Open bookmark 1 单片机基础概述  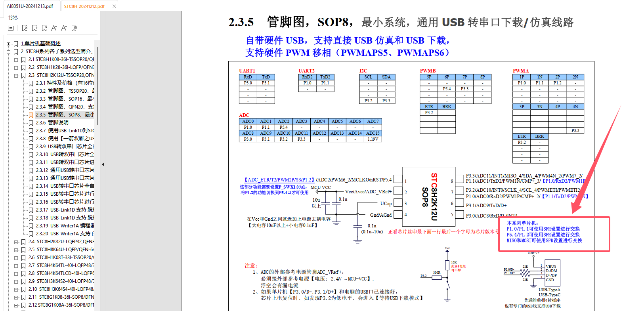tap(41, 44)
